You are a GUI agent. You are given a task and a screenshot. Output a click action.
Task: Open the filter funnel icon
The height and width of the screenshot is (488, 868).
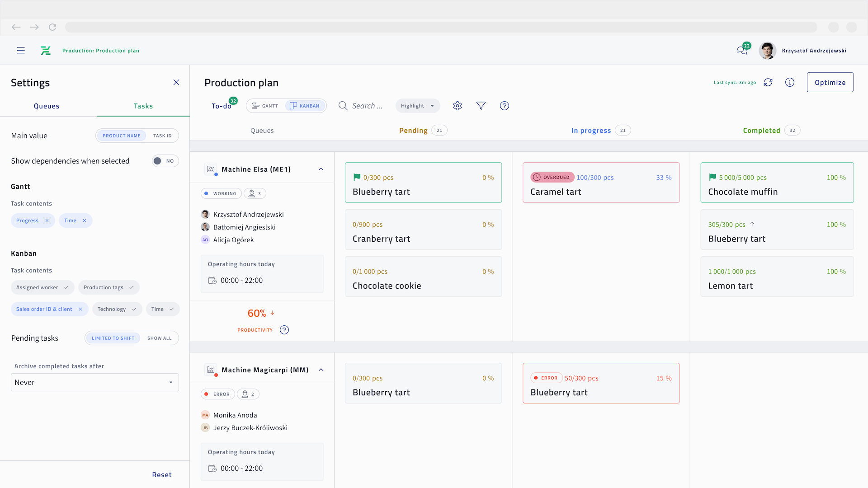pyautogui.click(x=481, y=105)
